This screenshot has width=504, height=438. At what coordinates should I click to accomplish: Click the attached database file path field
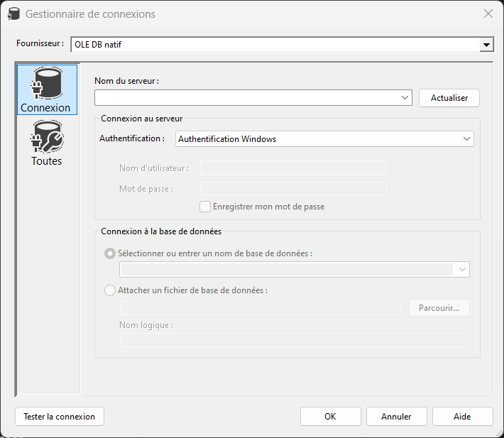pyautogui.click(x=261, y=308)
